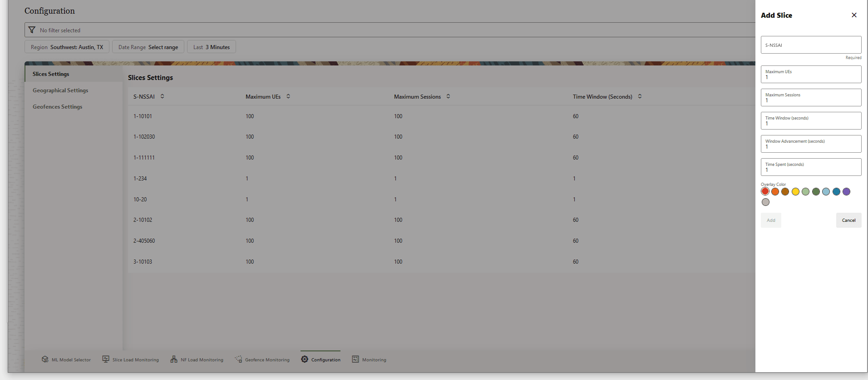Select the 10-20 slice row
The height and width of the screenshot is (380, 868).
(x=442, y=200)
